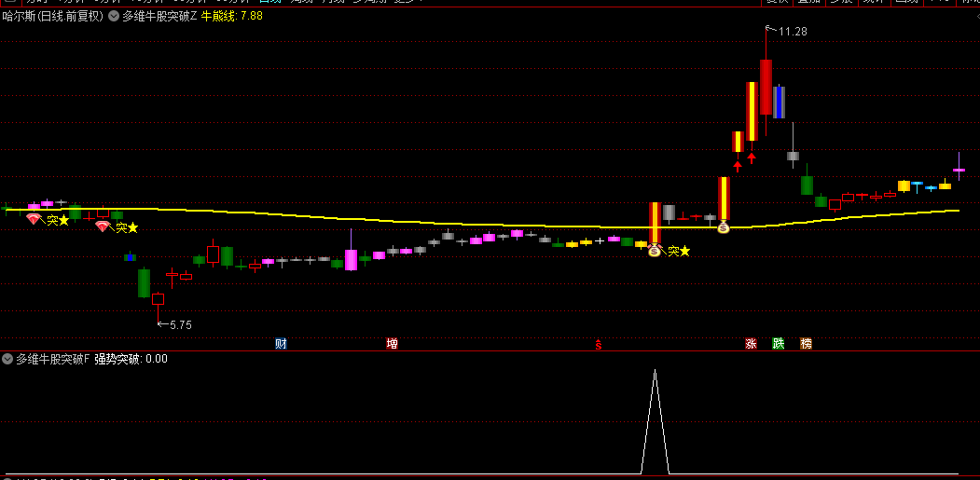Screen dimensions: 980x480
Task: Click the money bag icon on the yellow 牛熊线
Action: 724,227
